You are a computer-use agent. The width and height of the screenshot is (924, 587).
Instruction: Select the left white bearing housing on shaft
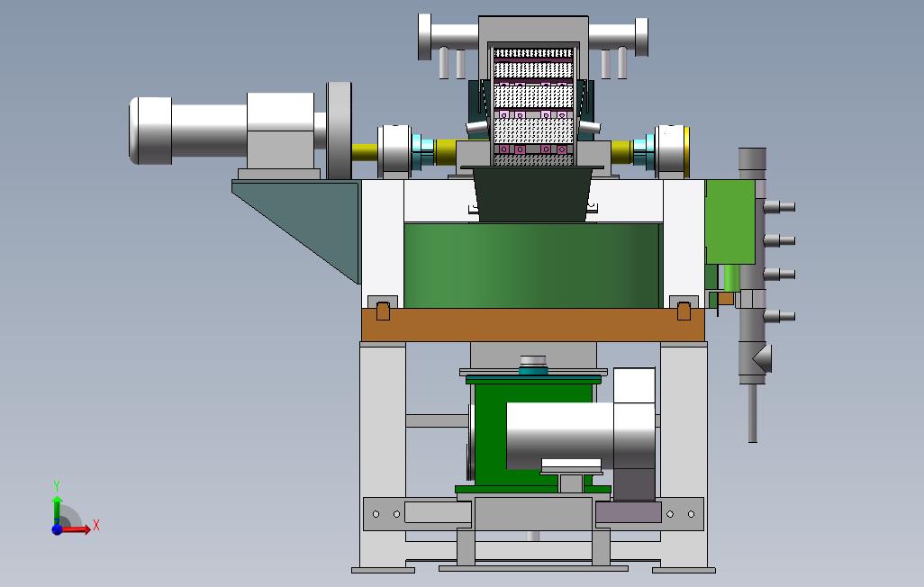coord(394,151)
